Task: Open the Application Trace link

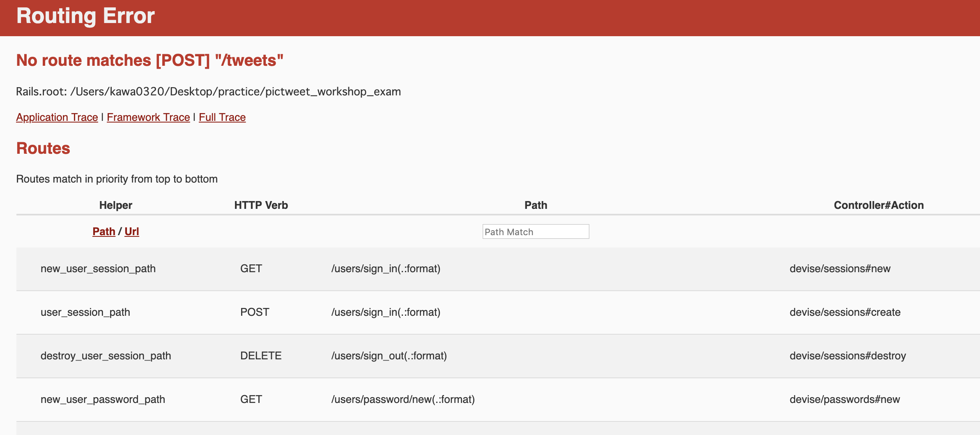Action: [x=57, y=117]
